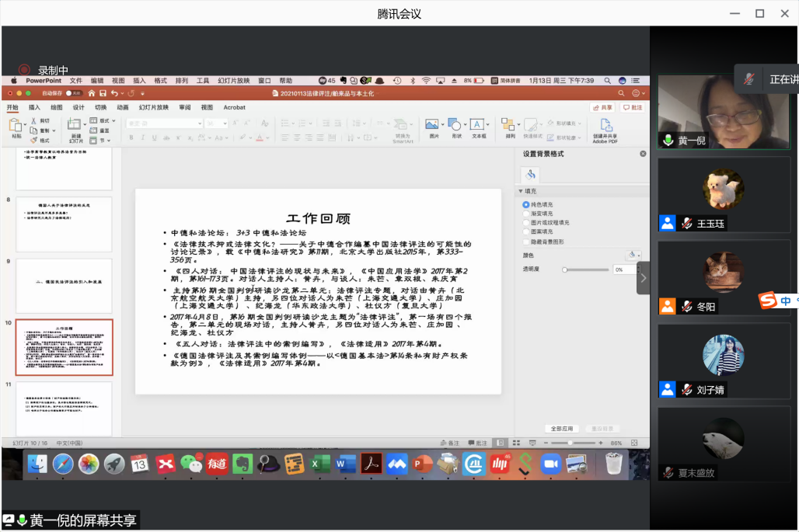The image size is (799, 532).
Task: Choose the 渐变填充 fill option
Action: tap(526, 214)
